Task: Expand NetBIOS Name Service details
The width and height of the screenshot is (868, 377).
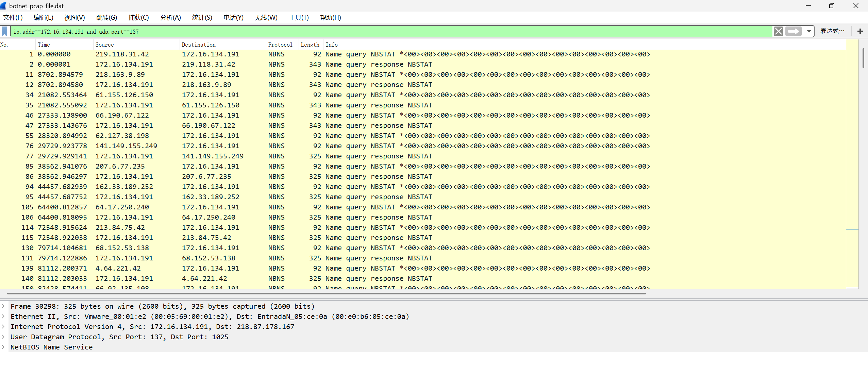Action: (x=3, y=347)
